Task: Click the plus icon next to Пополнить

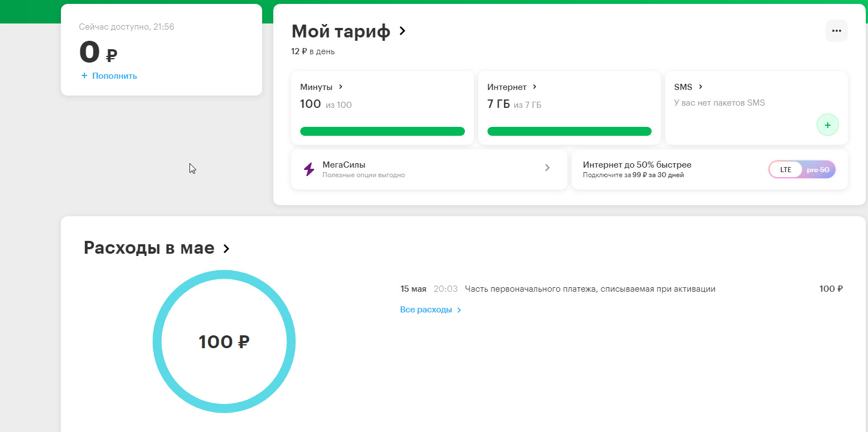Action: (x=84, y=75)
